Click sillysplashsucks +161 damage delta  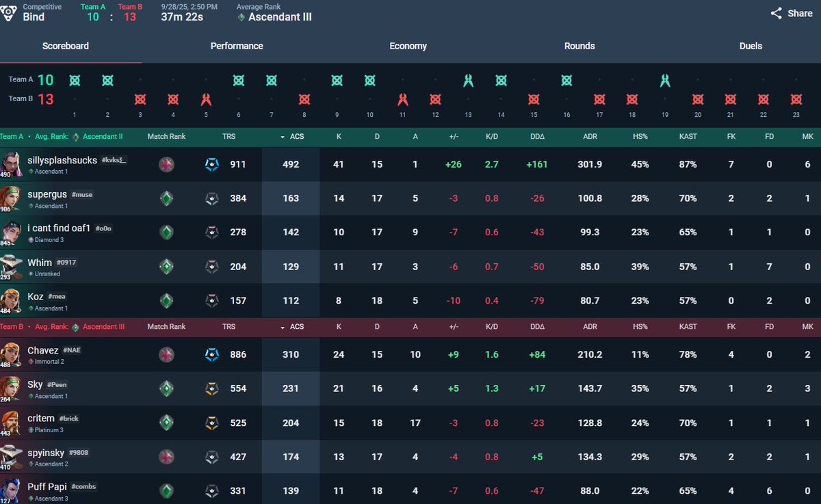coord(537,164)
